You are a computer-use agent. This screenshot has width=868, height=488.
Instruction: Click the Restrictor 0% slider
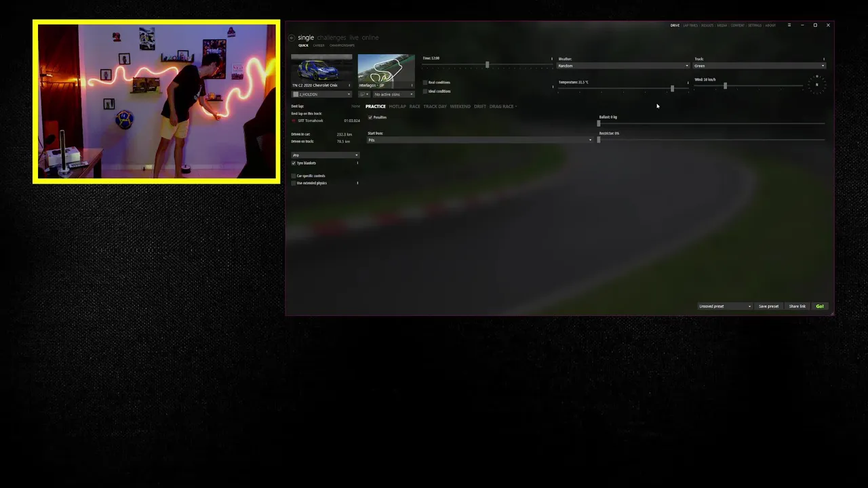(x=711, y=140)
